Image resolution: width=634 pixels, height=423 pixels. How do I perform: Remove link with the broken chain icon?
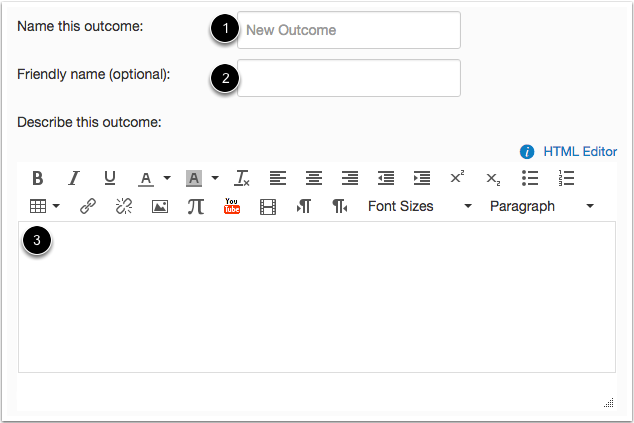pyautogui.click(x=124, y=206)
